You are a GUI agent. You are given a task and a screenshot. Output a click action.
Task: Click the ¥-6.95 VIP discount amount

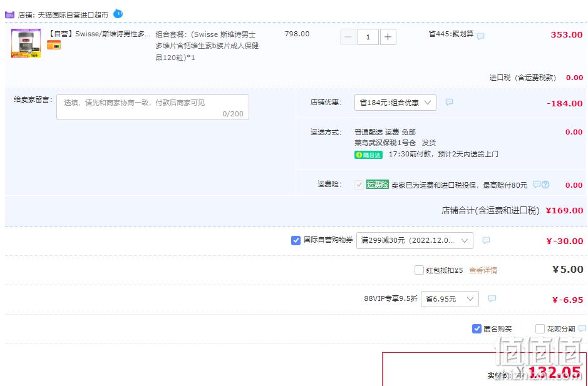[568, 300]
